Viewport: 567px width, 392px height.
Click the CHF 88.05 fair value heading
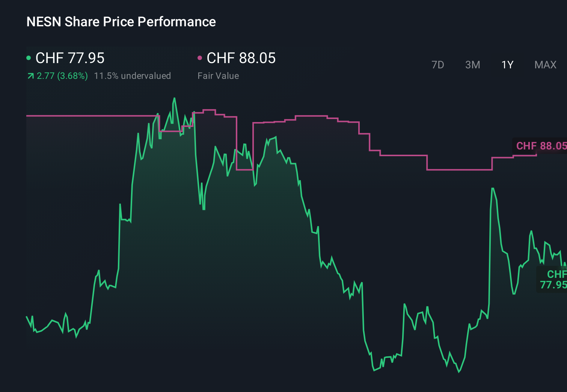click(x=241, y=58)
